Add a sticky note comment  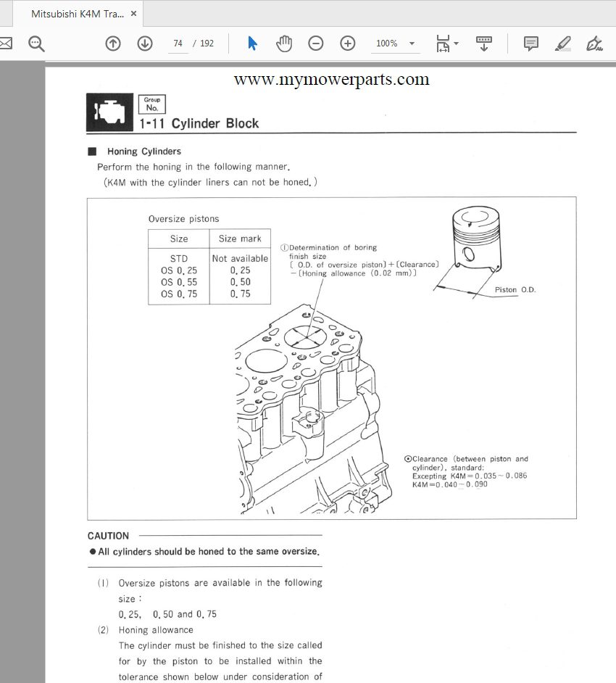tap(530, 43)
